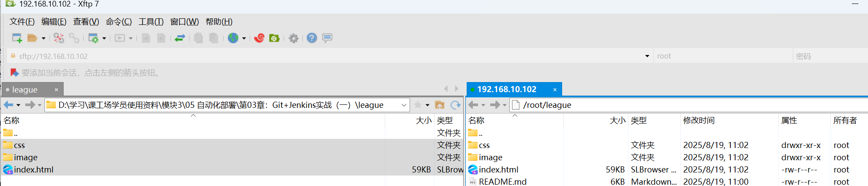Open the 文件(F) menu
868x186 pixels.
click(x=22, y=21)
